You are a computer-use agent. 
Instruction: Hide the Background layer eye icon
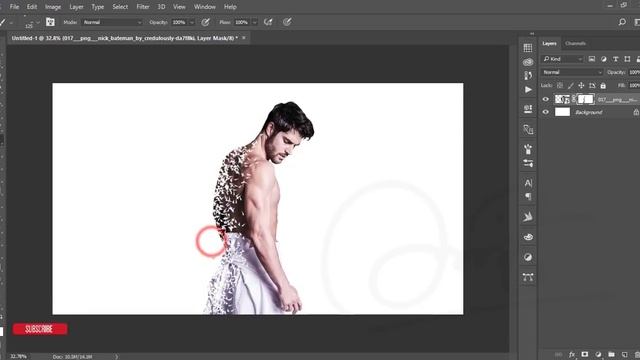[x=546, y=112]
